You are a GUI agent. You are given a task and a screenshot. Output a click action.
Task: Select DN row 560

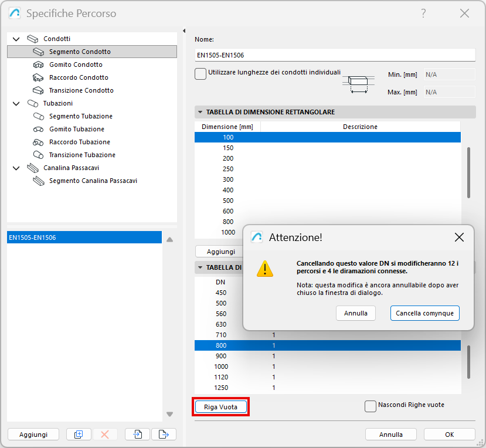(219, 314)
